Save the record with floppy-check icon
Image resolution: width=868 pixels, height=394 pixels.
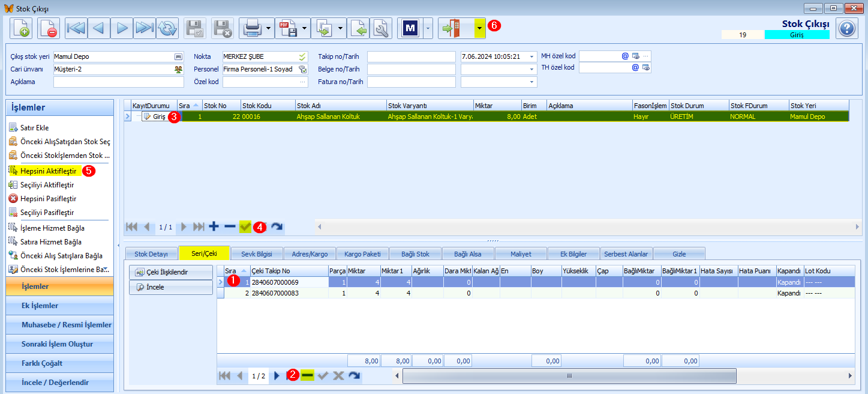point(195,28)
